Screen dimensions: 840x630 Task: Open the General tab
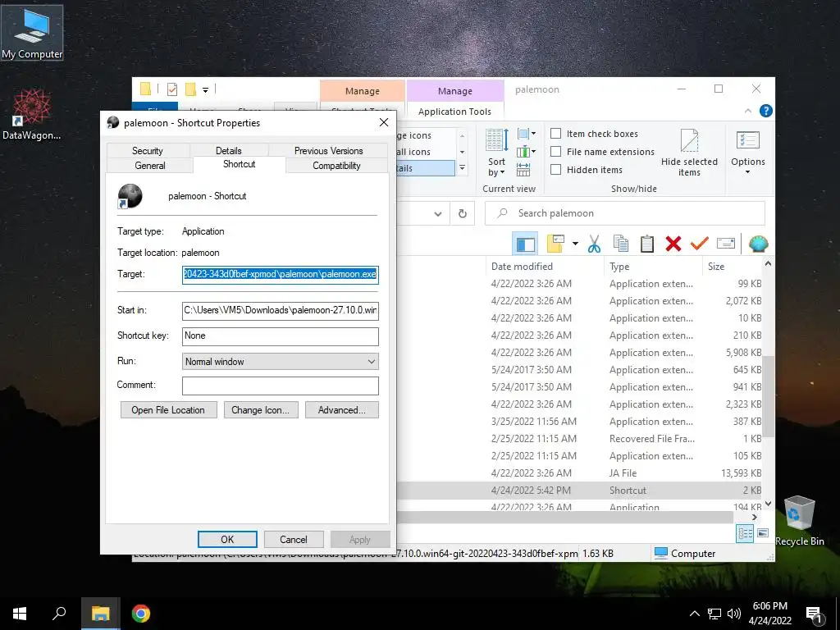150,166
